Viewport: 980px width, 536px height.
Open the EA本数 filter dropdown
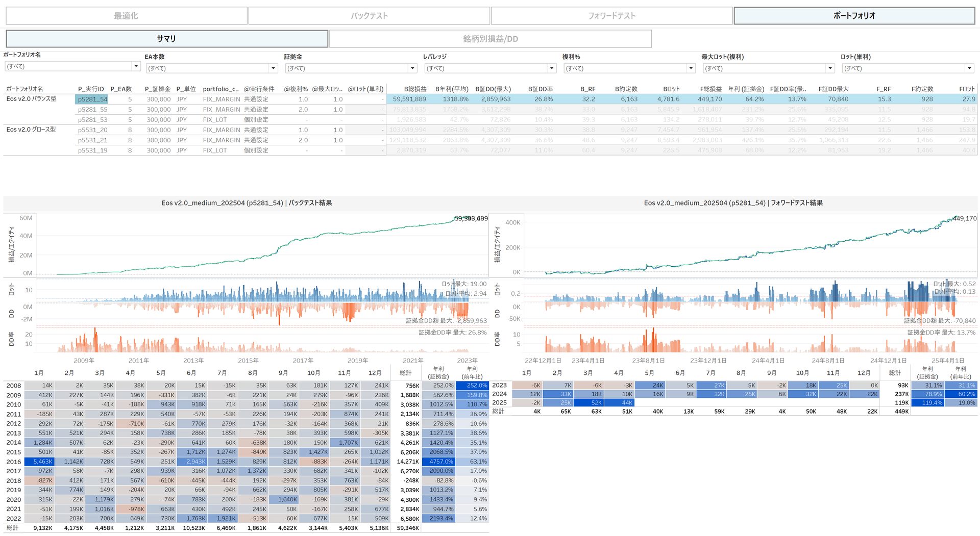click(x=273, y=68)
